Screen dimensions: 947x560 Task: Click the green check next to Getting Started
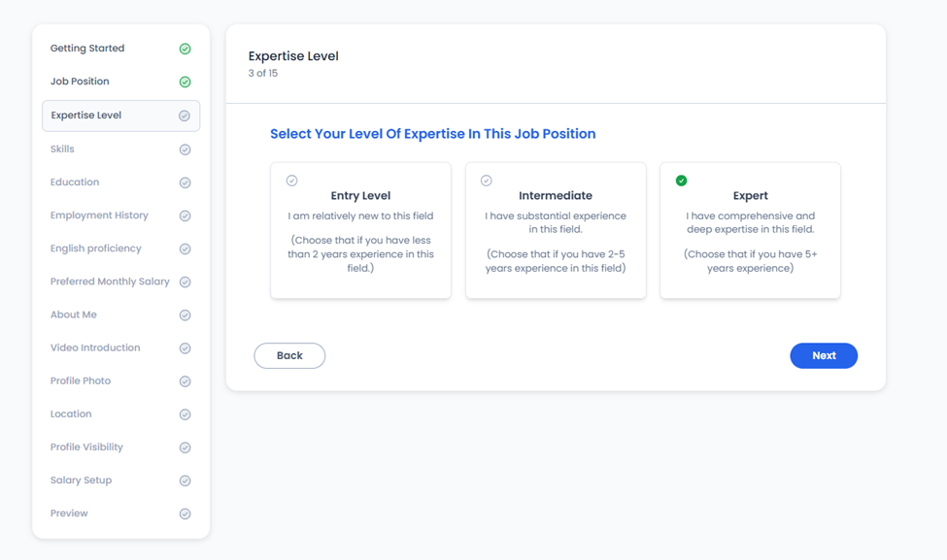click(186, 49)
